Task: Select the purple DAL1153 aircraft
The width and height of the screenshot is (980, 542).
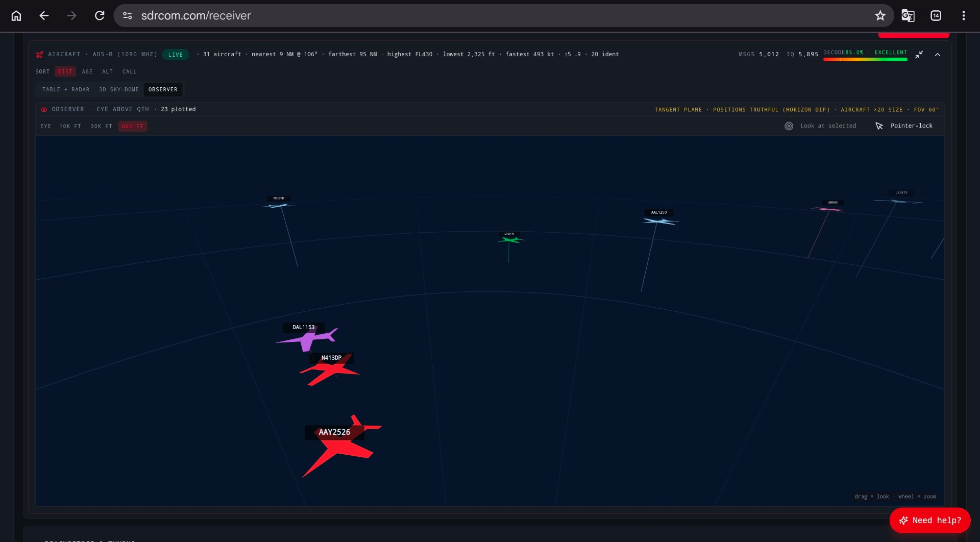Action: 308,339
